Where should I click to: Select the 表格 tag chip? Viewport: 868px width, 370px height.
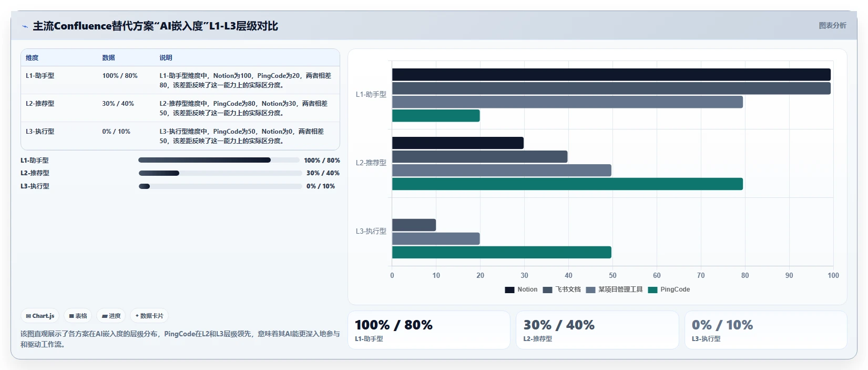point(78,316)
